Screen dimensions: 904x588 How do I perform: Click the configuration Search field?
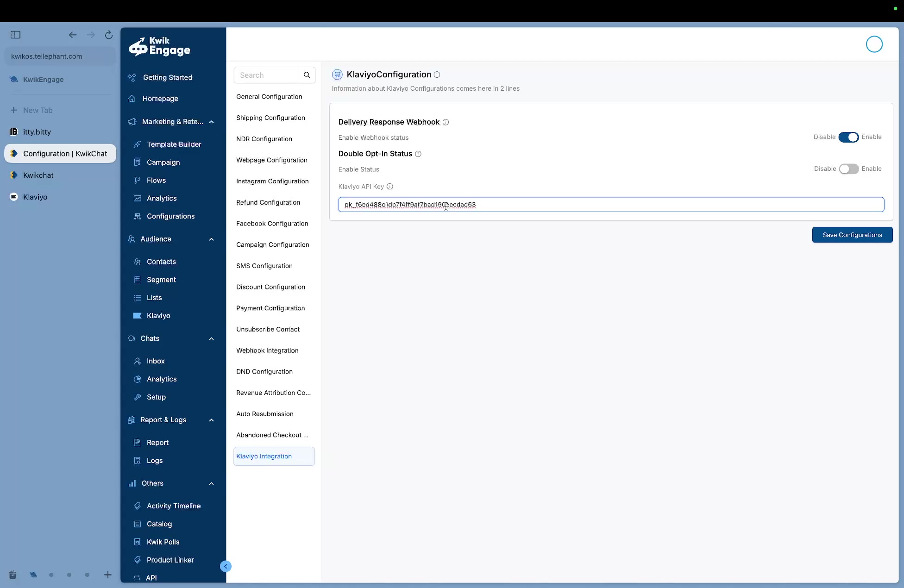(266, 75)
